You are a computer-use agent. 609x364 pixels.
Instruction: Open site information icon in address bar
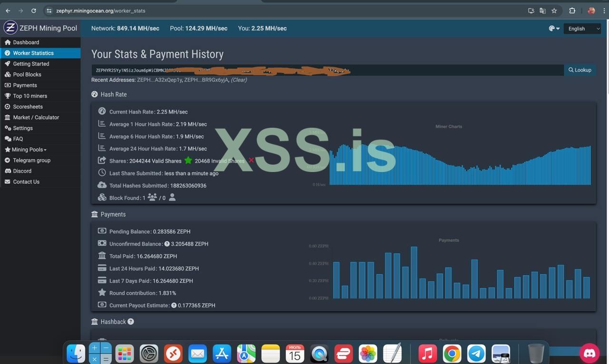[x=49, y=10]
